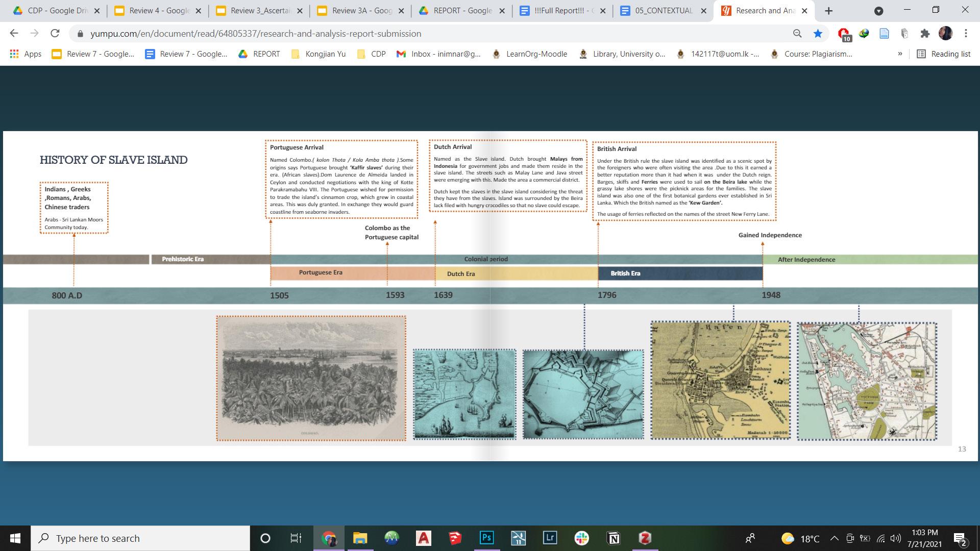Show hidden system tray icons arrow
Viewport: 980px width, 551px height.
[x=834, y=538]
